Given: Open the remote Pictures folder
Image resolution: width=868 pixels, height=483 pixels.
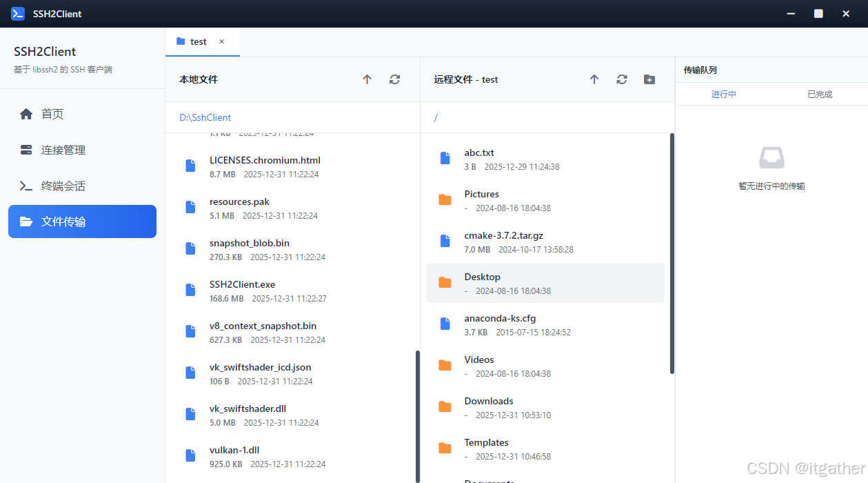Looking at the screenshot, I should point(545,200).
